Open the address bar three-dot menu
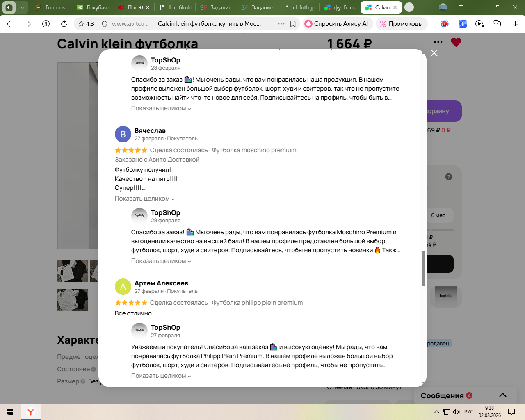525x420 pixels. (281, 24)
